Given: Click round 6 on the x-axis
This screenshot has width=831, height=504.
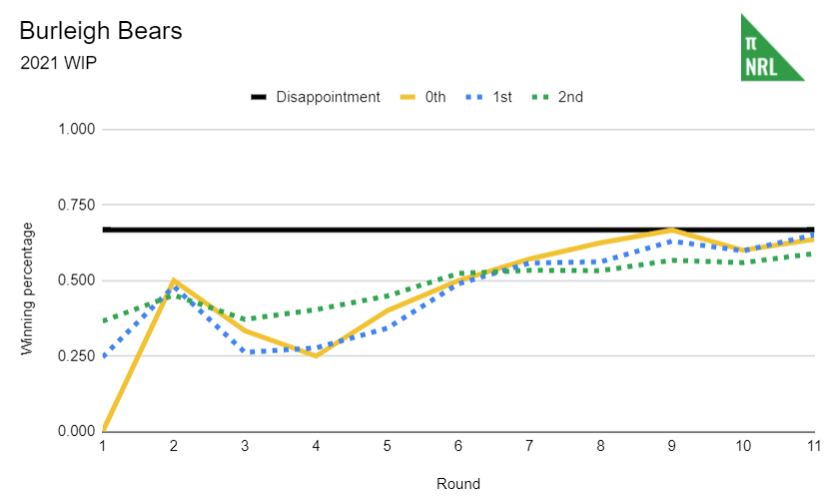Looking at the screenshot, I should [x=457, y=448].
